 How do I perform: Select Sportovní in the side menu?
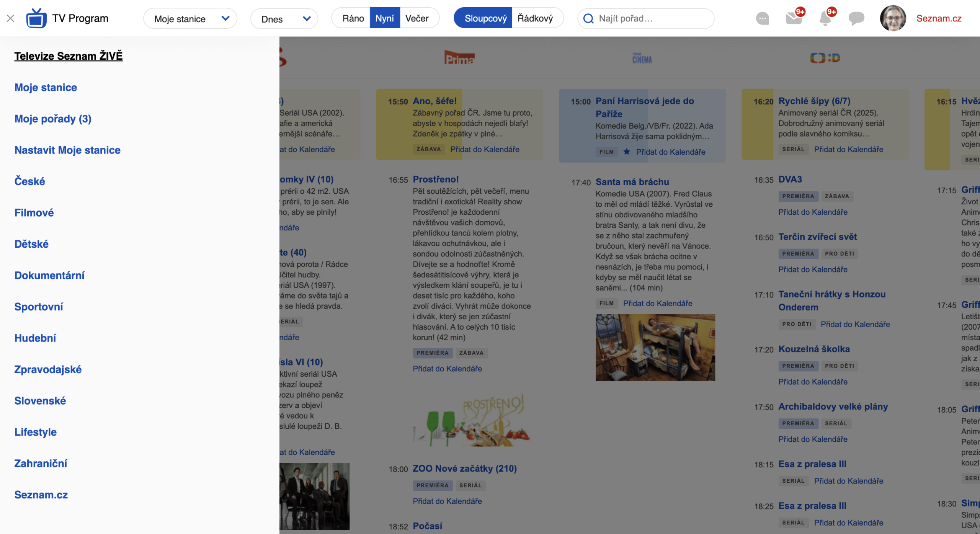(x=39, y=307)
